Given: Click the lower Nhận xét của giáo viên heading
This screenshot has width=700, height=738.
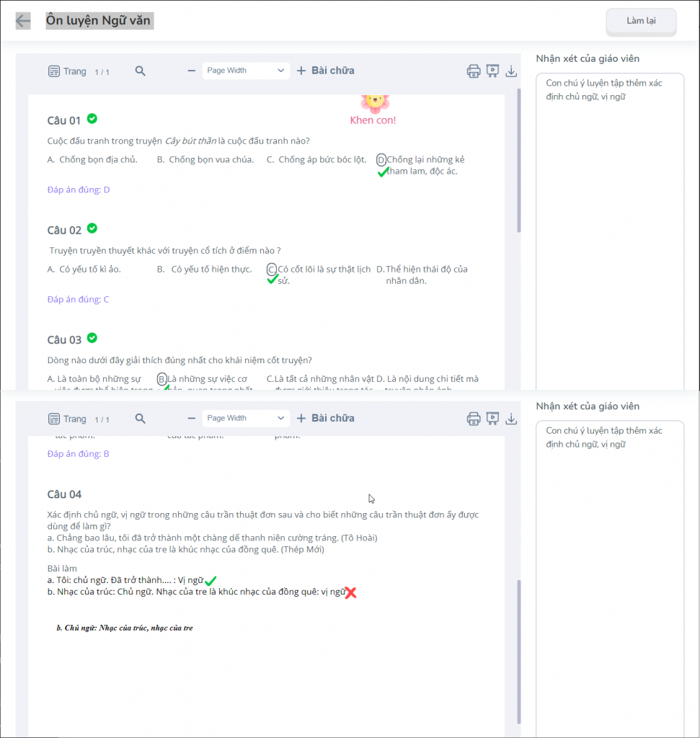Looking at the screenshot, I should [588, 406].
